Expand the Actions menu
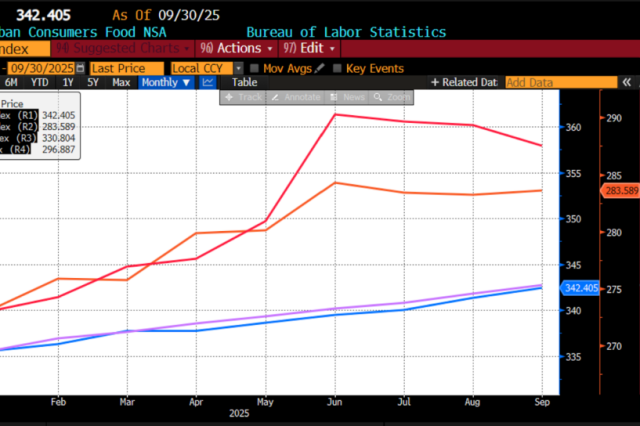The width and height of the screenshot is (640, 426). (237, 48)
